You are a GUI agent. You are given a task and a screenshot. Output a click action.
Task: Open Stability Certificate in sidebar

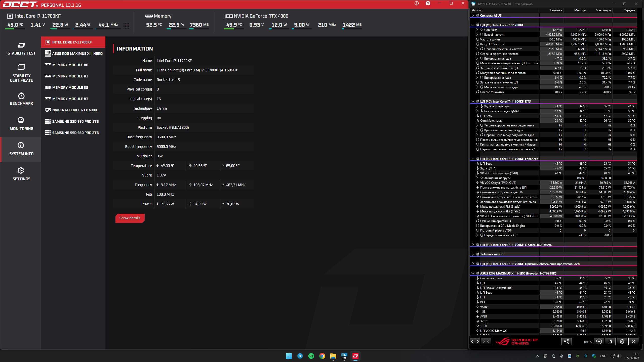click(21, 73)
